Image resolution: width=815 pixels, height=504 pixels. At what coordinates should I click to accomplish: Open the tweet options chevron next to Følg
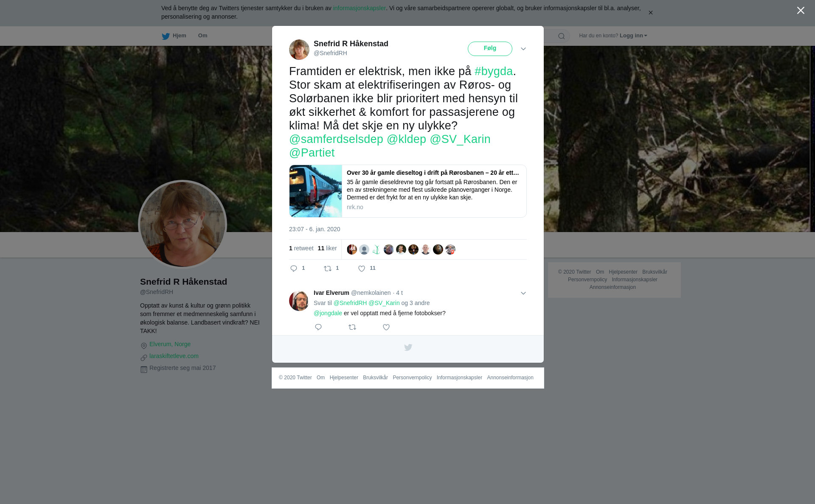[523, 49]
